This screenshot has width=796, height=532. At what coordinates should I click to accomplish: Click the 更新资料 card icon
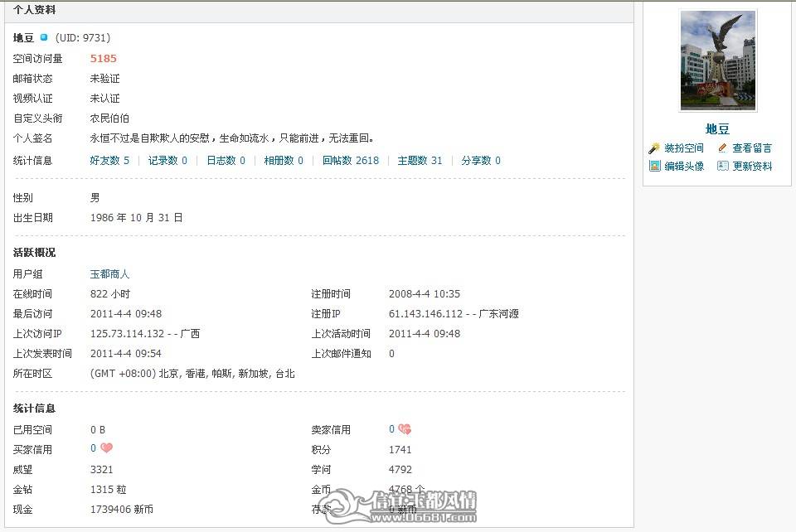(x=722, y=166)
